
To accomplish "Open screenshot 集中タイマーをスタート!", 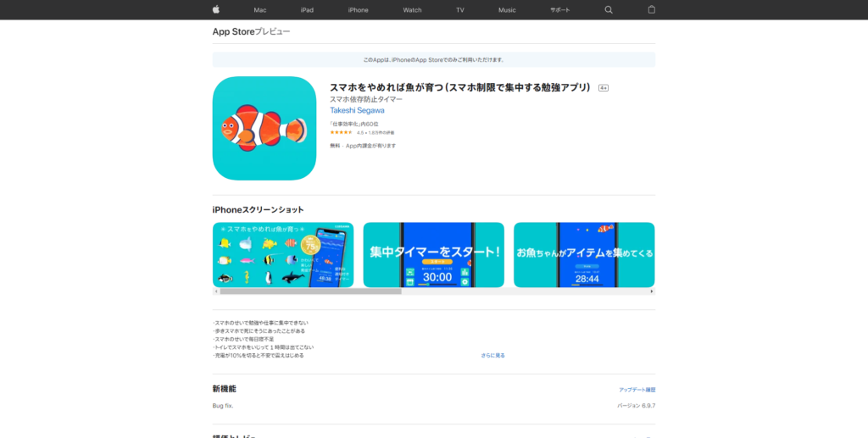I will [433, 255].
